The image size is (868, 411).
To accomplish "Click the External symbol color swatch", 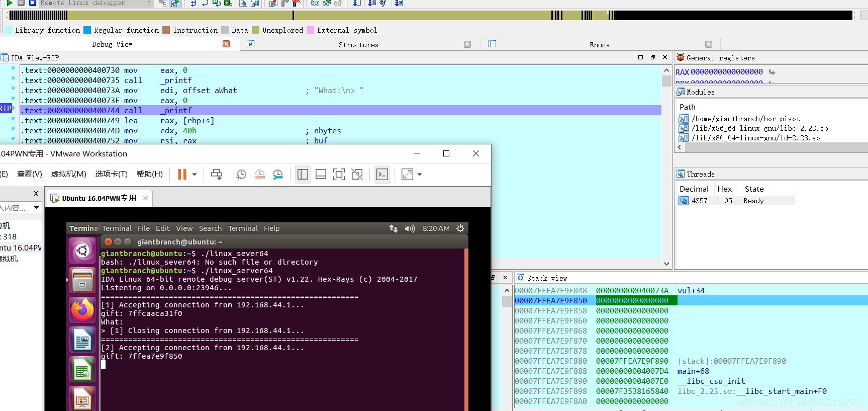I will [311, 30].
